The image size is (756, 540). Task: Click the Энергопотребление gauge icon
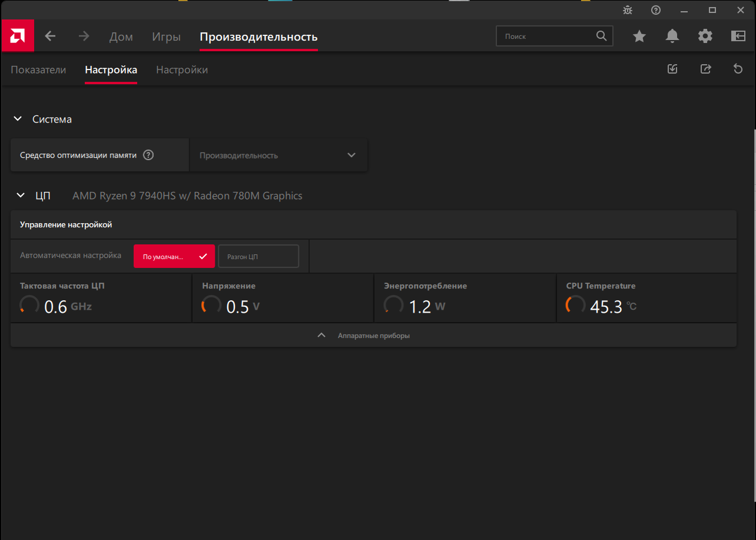(x=393, y=305)
